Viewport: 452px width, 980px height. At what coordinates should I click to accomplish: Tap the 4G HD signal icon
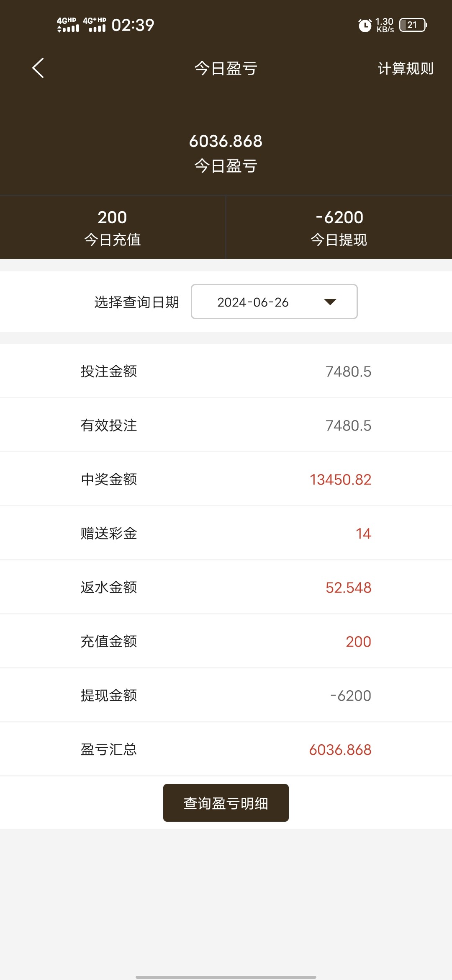68,25
